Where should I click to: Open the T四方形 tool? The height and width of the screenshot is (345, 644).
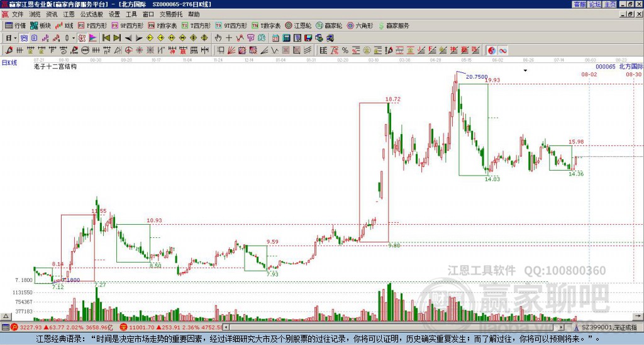pos(196,25)
